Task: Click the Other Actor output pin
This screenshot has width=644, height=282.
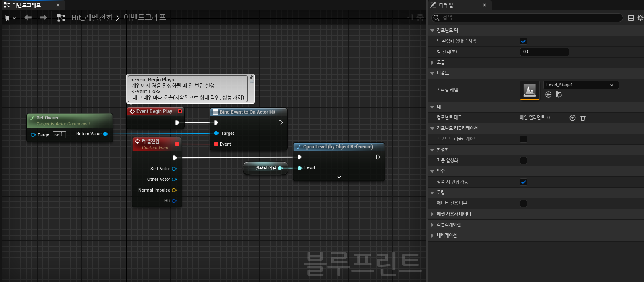Action: click(x=174, y=179)
